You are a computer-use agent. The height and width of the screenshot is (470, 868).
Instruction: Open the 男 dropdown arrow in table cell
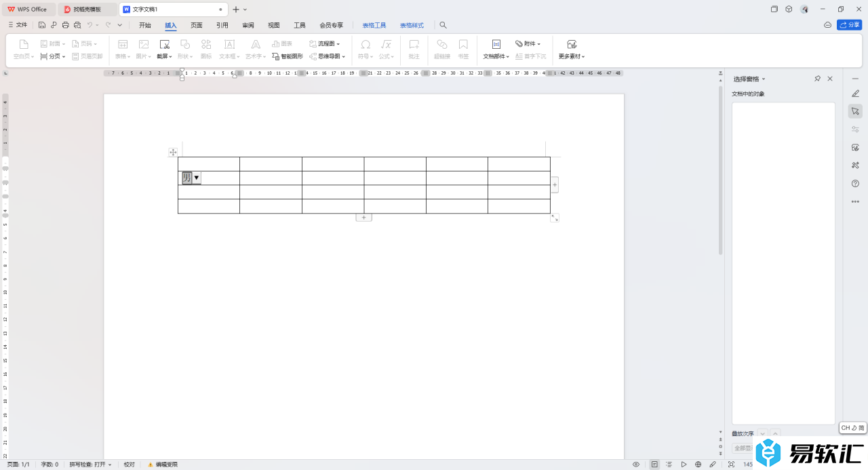[197, 178]
